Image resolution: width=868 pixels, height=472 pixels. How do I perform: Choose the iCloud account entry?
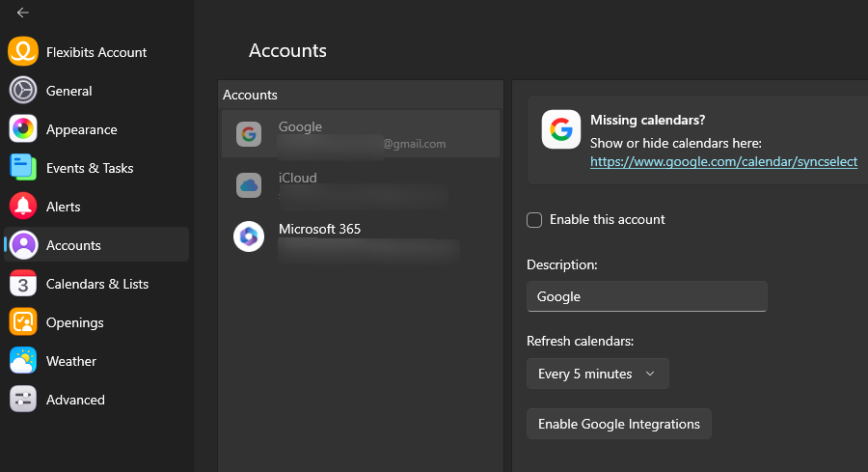coord(361,185)
